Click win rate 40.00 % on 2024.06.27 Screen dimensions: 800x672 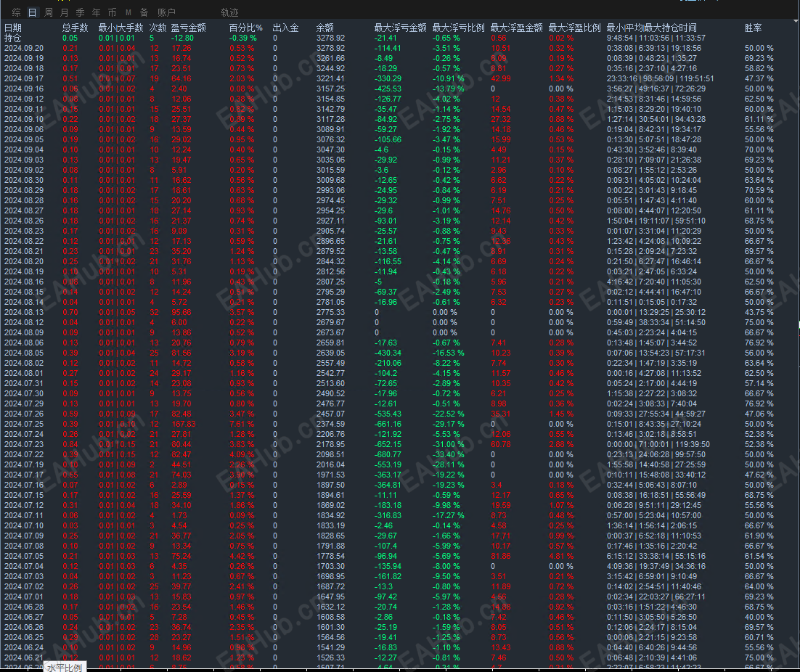(759, 618)
